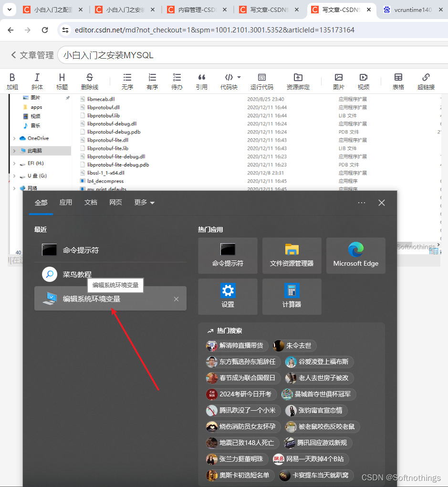The height and width of the screenshot is (487, 448).
Task: Search trending topic 春节成为联合国假日
Action: point(243,378)
